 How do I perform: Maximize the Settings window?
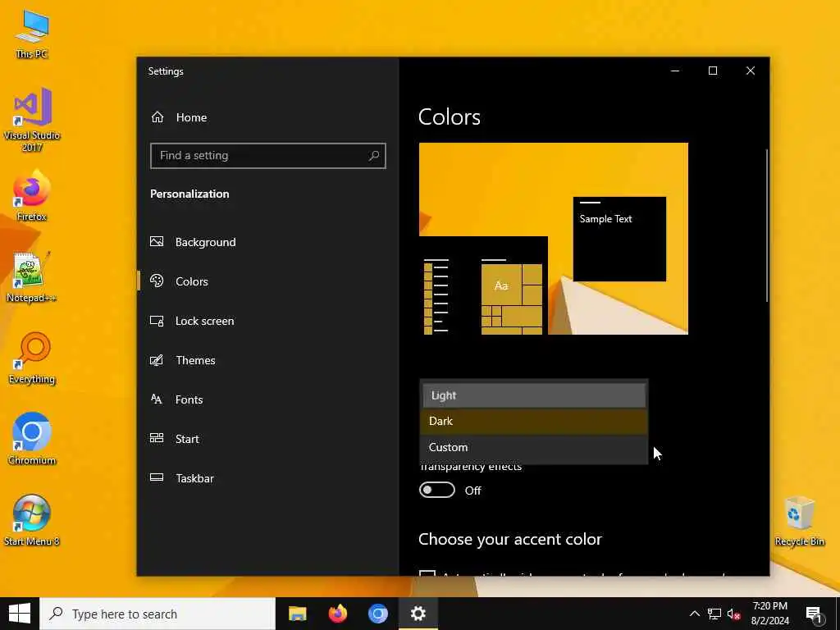(x=713, y=71)
